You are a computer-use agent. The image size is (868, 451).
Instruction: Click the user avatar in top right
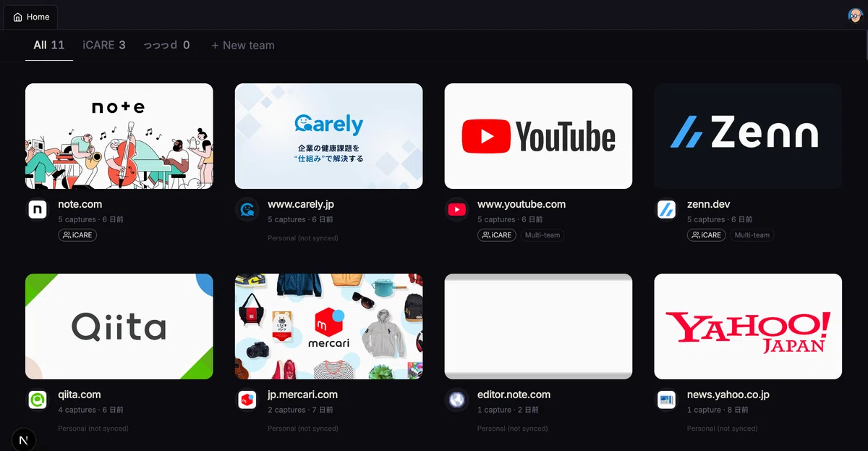(x=856, y=16)
